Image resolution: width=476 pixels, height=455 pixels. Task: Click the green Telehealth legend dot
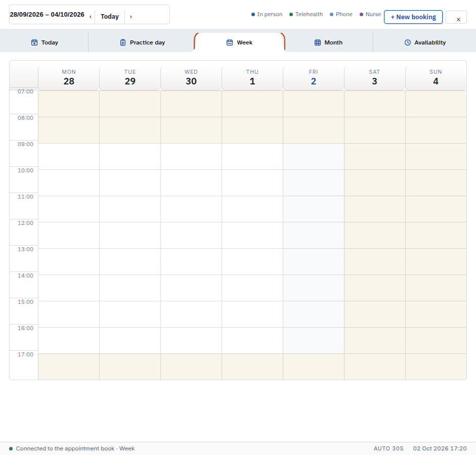click(x=291, y=14)
